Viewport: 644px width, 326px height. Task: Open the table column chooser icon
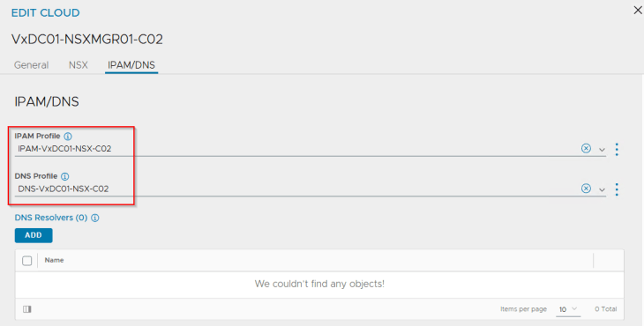tap(27, 309)
